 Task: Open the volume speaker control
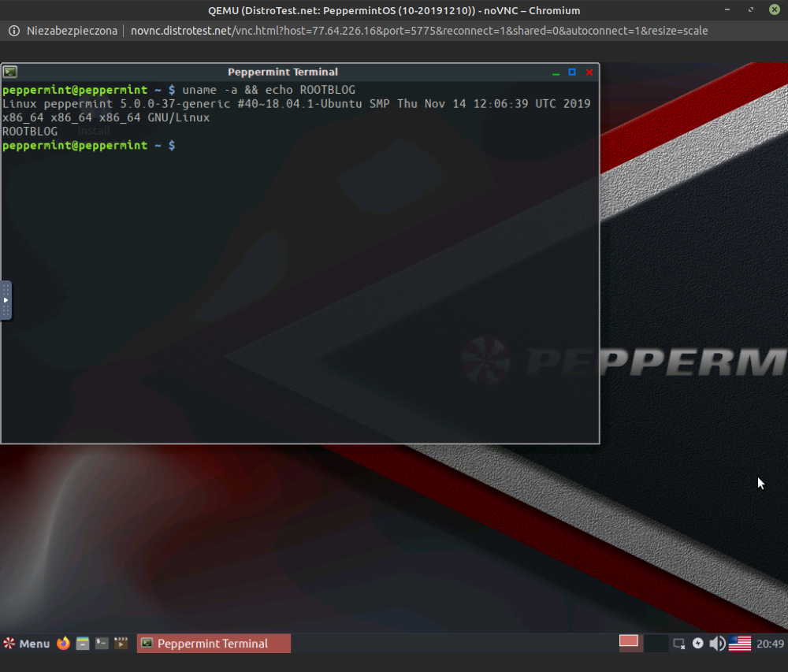coord(716,644)
